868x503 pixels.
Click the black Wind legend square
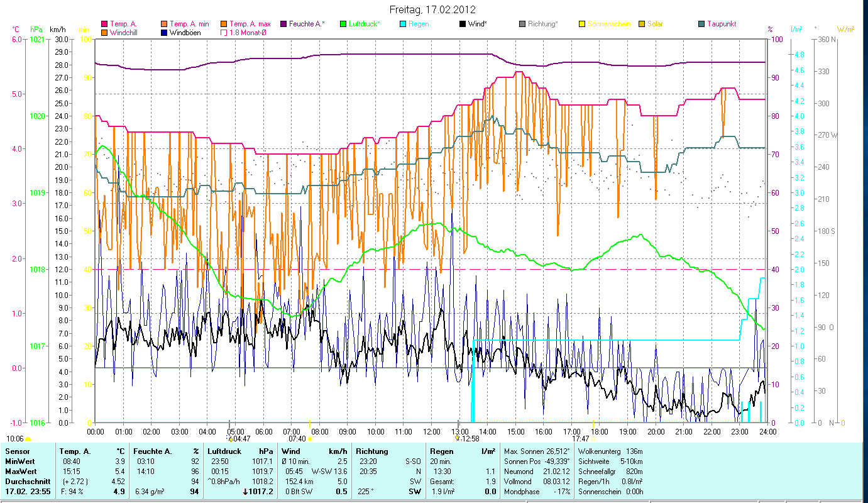coord(463,24)
